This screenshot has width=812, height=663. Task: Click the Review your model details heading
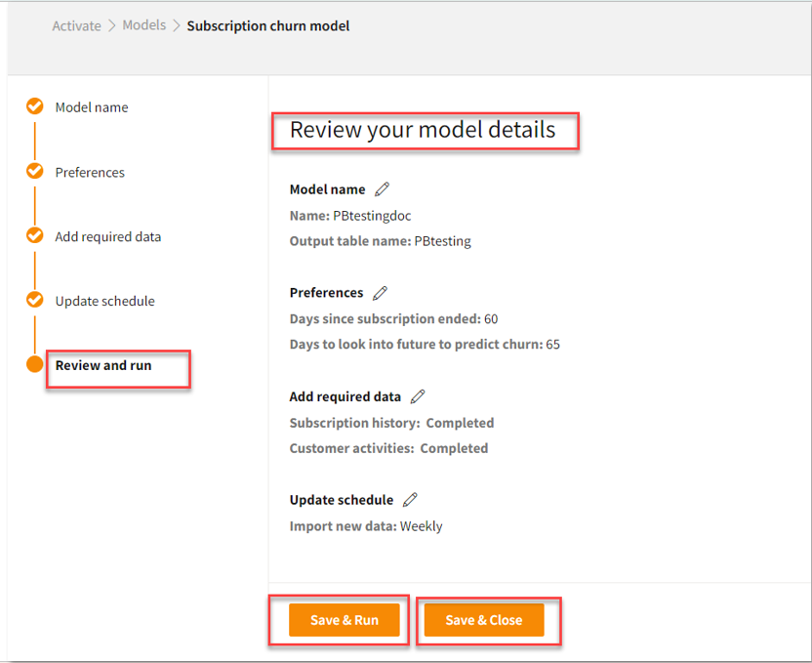pyautogui.click(x=423, y=130)
